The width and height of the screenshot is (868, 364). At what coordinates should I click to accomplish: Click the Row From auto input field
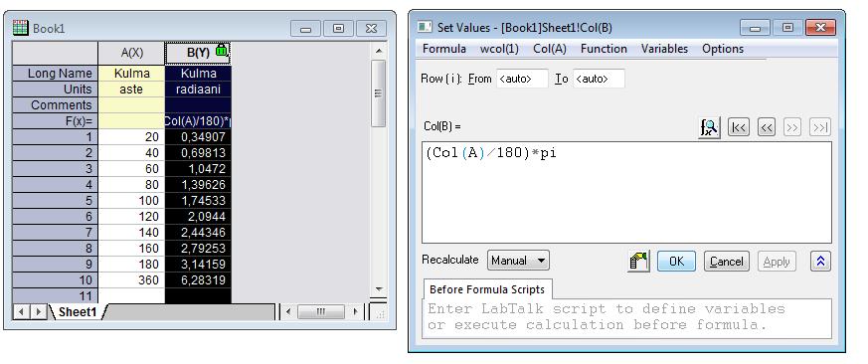pyautogui.click(x=523, y=79)
